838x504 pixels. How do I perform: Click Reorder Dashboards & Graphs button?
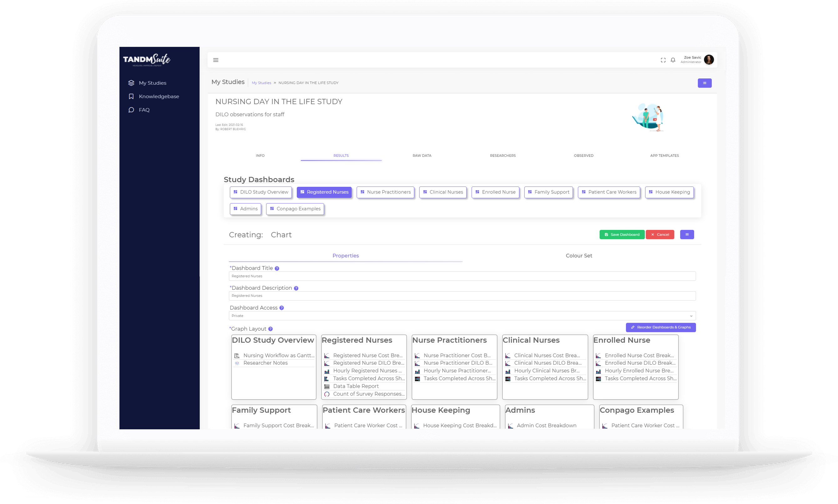tap(661, 327)
